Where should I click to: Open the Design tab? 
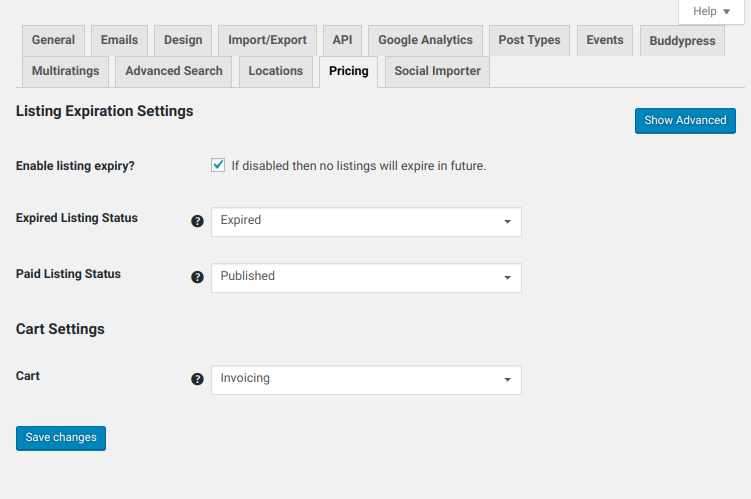pyautogui.click(x=183, y=40)
